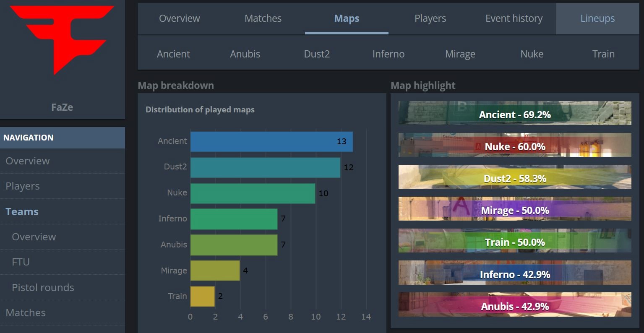
Task: Click the Dust2 label on chart axis
Action: (x=175, y=166)
